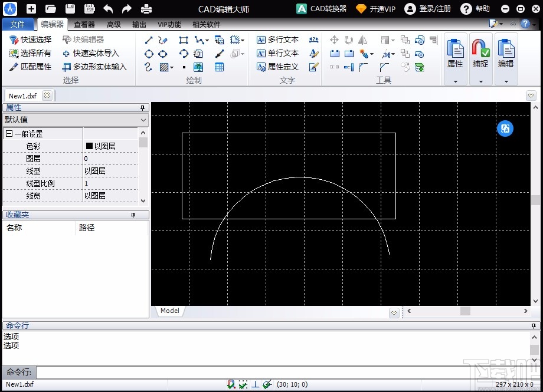Click the print icon in title bar

tap(146, 9)
